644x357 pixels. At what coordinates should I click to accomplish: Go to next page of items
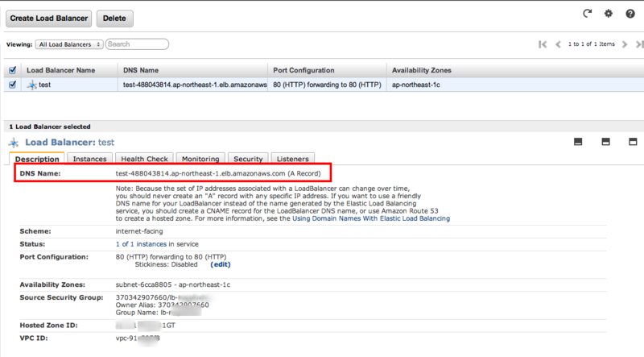click(625, 44)
